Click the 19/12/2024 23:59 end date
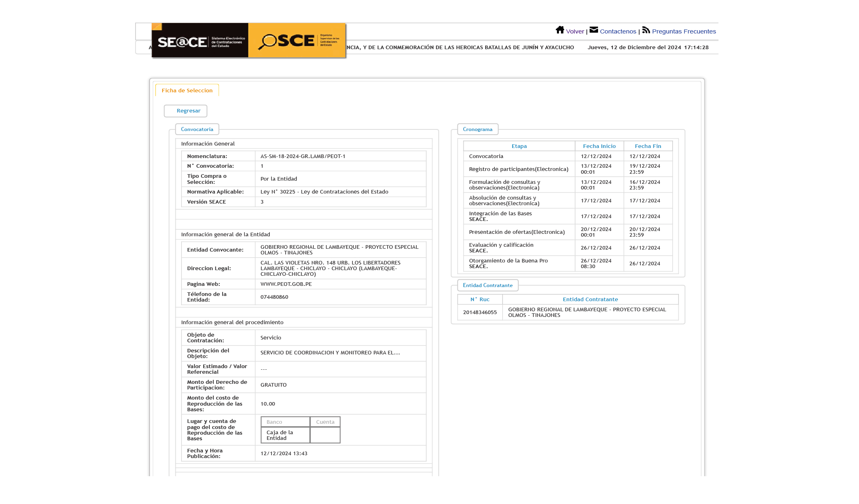Image resolution: width=859 pixels, height=504 pixels. [645, 169]
